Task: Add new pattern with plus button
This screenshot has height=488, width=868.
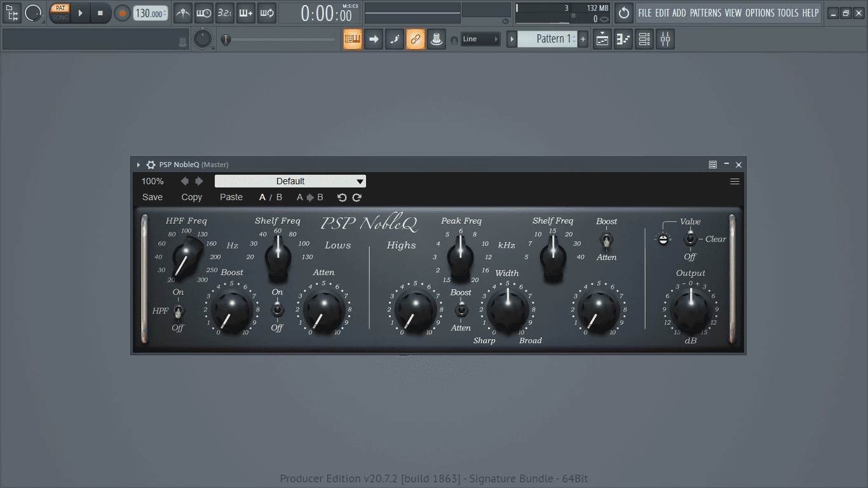Action: coord(583,39)
